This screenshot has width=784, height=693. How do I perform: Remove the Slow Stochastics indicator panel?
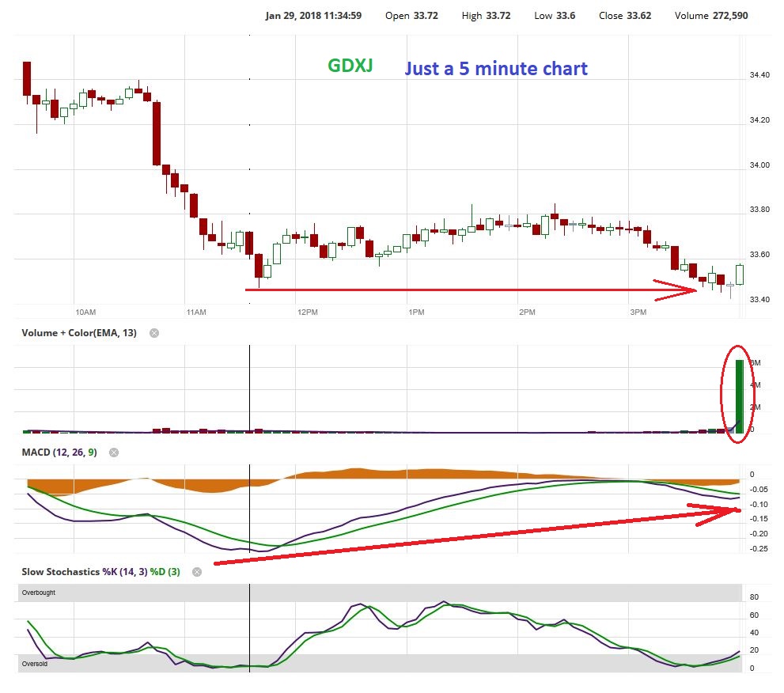197,572
